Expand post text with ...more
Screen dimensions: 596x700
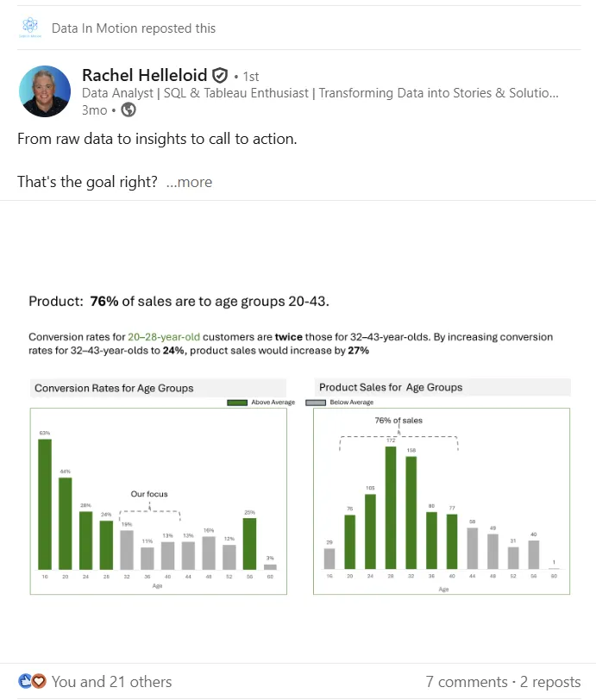click(x=189, y=182)
